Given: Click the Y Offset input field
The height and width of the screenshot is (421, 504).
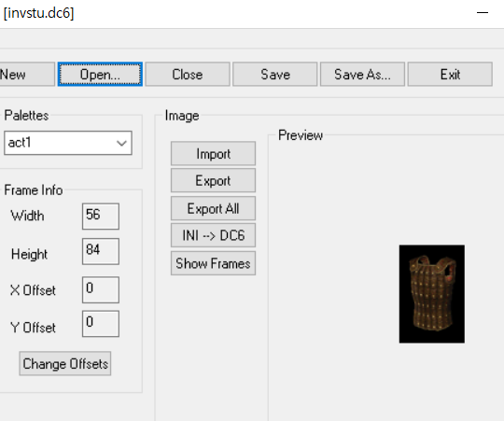Looking at the screenshot, I should click(x=101, y=324).
